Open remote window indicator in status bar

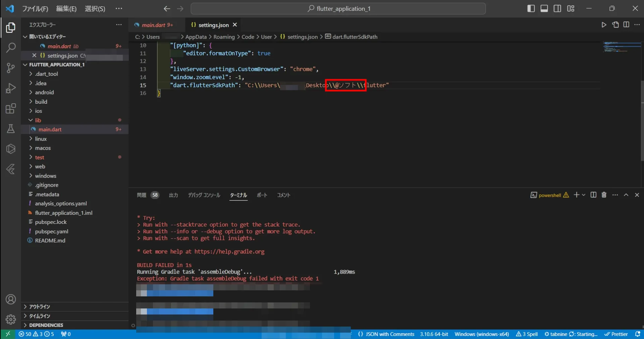coord(8,334)
